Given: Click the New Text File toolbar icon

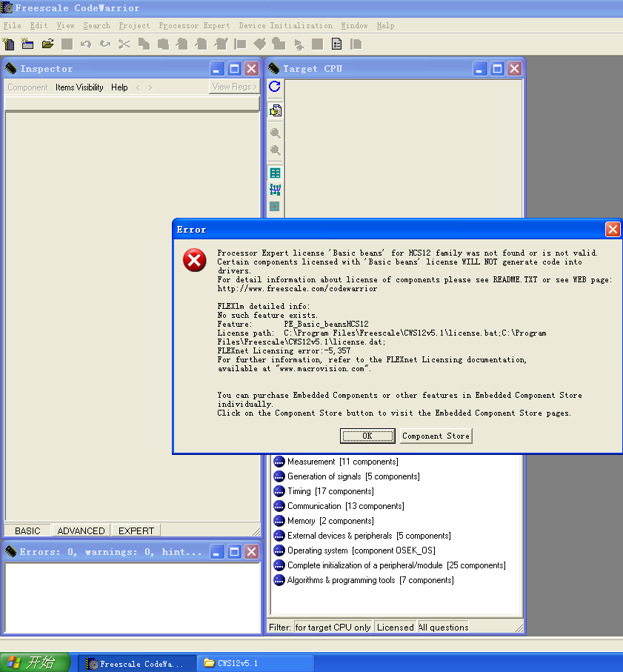Looking at the screenshot, I should coord(9,44).
